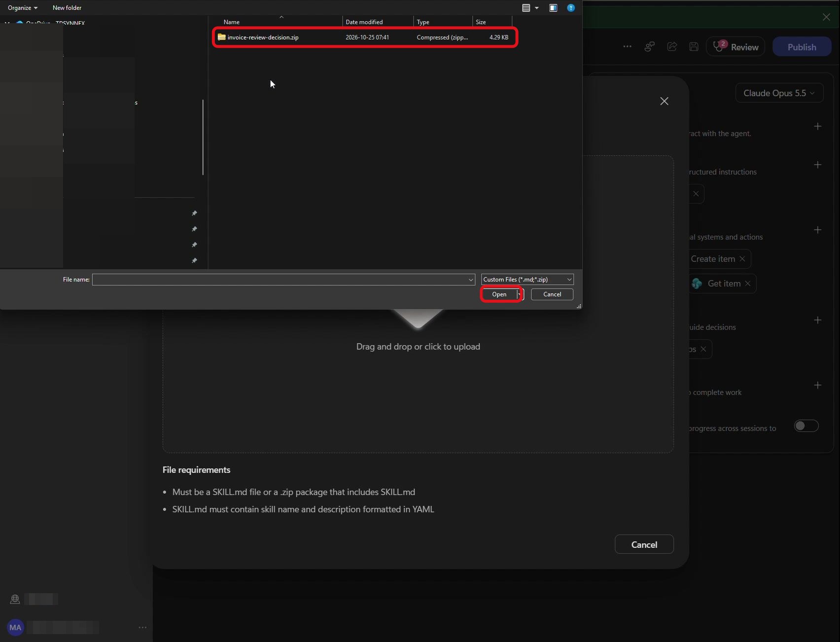840x642 pixels.
Task: Click the second pin icon in navigation pane
Action: pyautogui.click(x=194, y=229)
